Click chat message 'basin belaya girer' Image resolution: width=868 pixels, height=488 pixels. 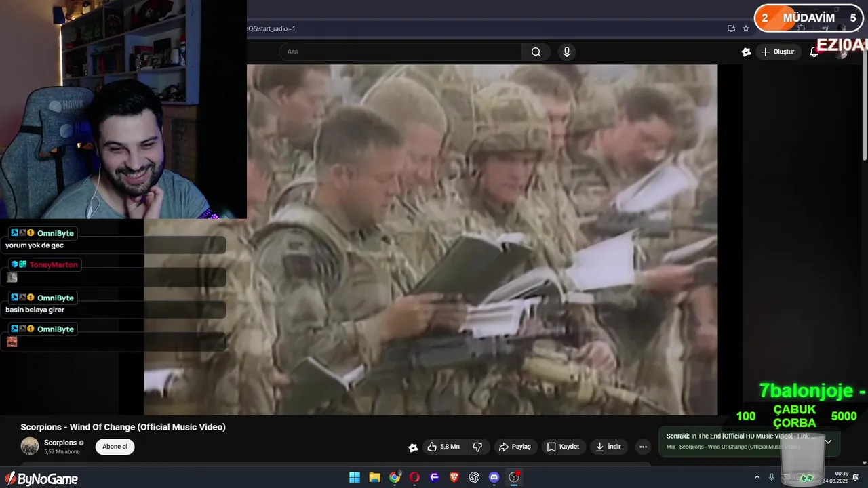pos(35,310)
